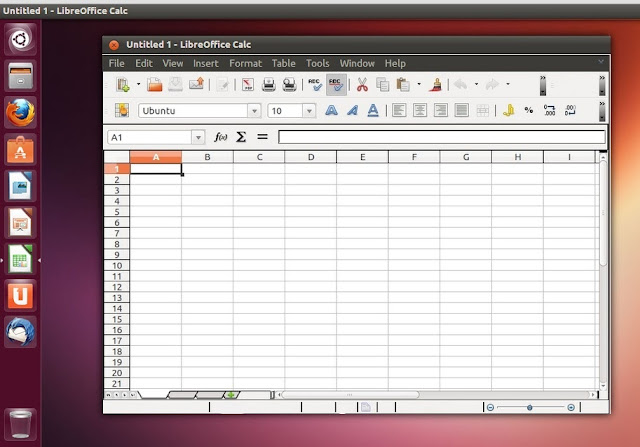
Task: Expand the formatting toolbar overflow chevron
Action: pos(602,111)
